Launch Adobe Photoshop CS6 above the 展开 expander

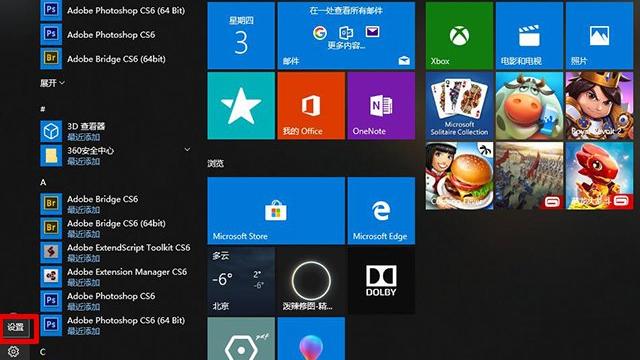[x=116, y=34]
